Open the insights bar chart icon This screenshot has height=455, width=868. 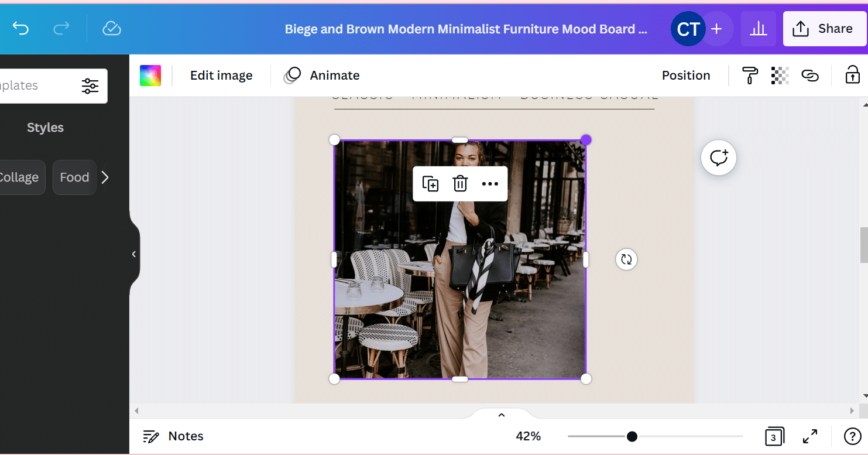tap(759, 29)
